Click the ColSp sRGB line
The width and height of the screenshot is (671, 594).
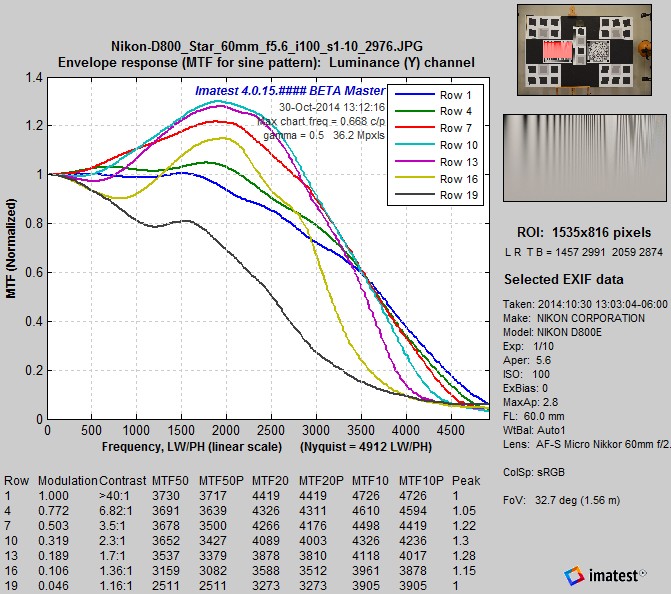pos(534,472)
